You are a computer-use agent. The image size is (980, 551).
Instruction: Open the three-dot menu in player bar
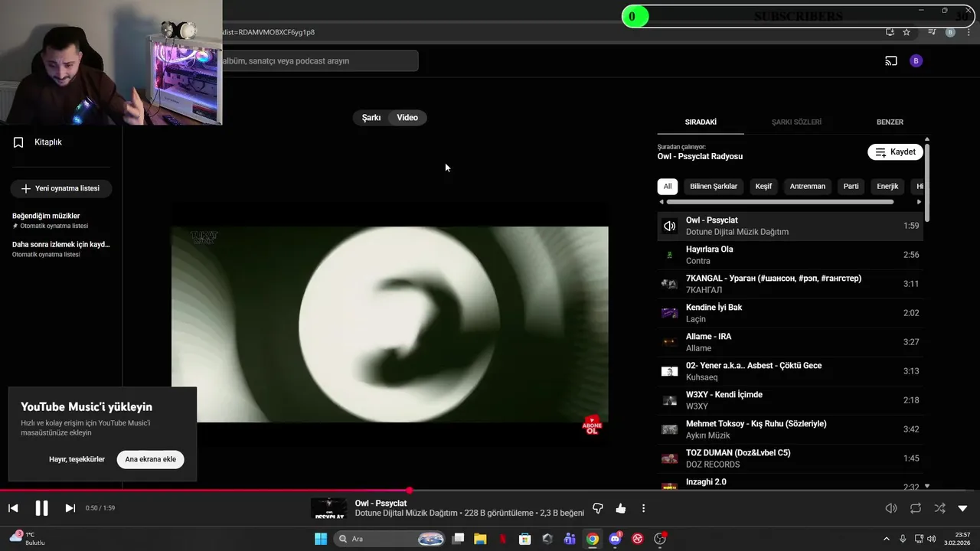pos(643,508)
